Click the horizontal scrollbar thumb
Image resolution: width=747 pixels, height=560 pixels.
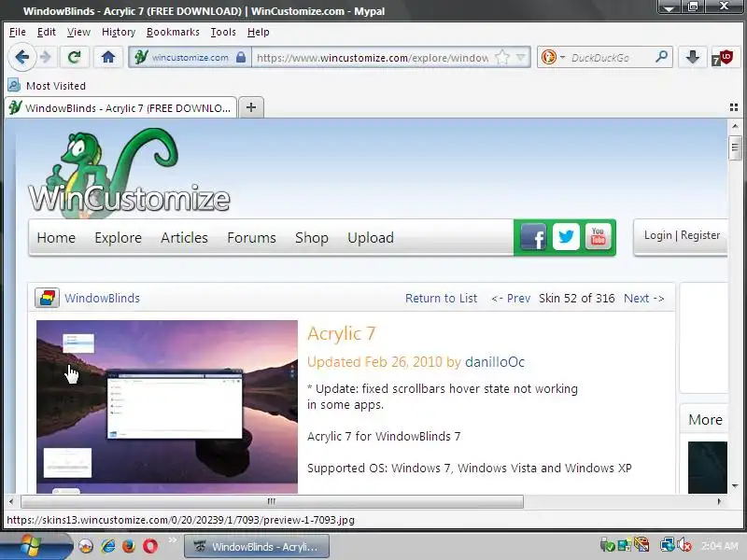[x=272, y=501]
